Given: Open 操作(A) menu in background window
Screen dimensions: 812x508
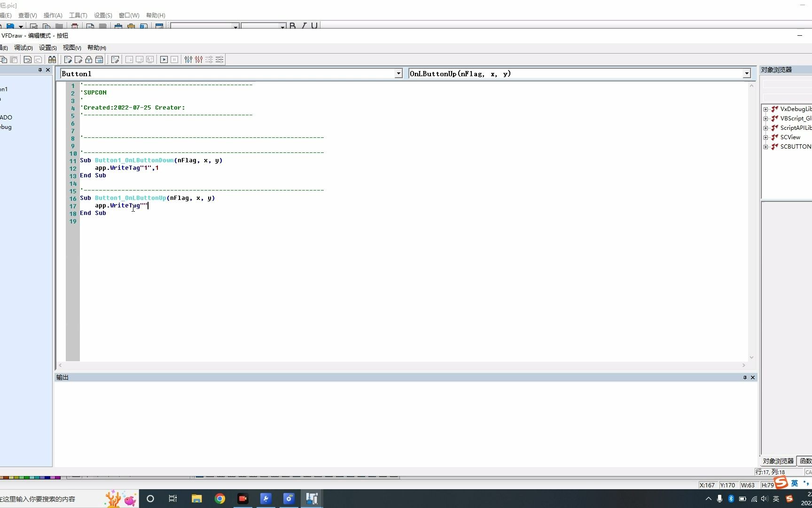Looking at the screenshot, I should [x=53, y=15].
